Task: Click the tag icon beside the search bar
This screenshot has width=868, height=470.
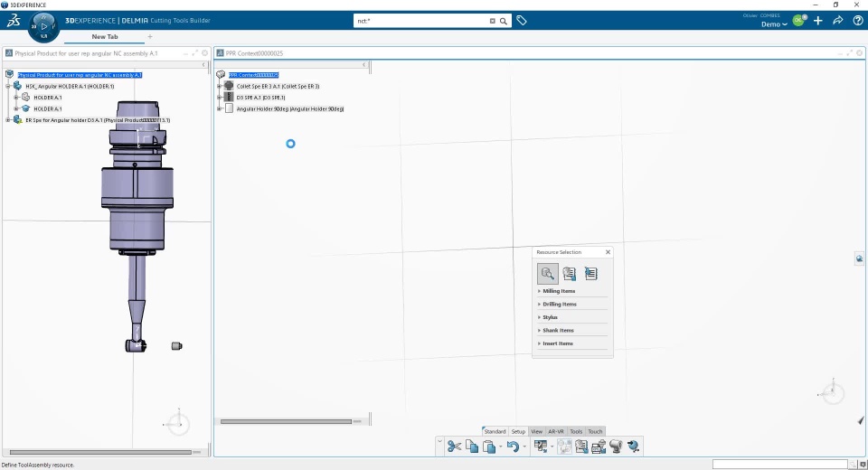Action: click(522, 21)
